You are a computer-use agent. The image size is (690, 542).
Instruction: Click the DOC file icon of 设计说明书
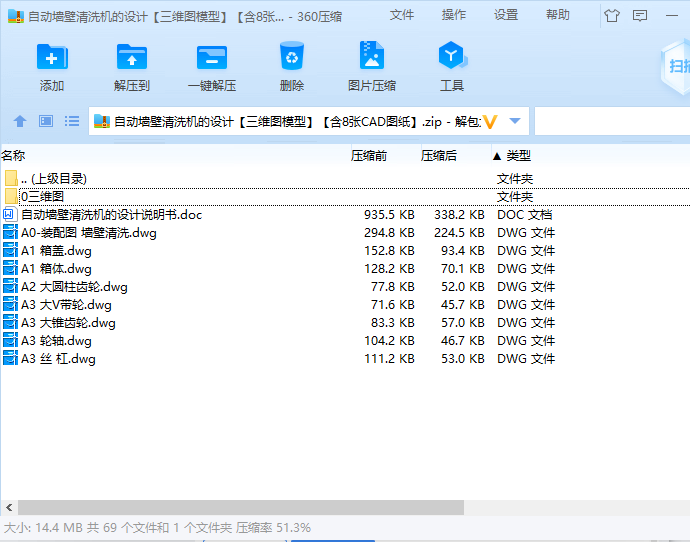(10, 214)
